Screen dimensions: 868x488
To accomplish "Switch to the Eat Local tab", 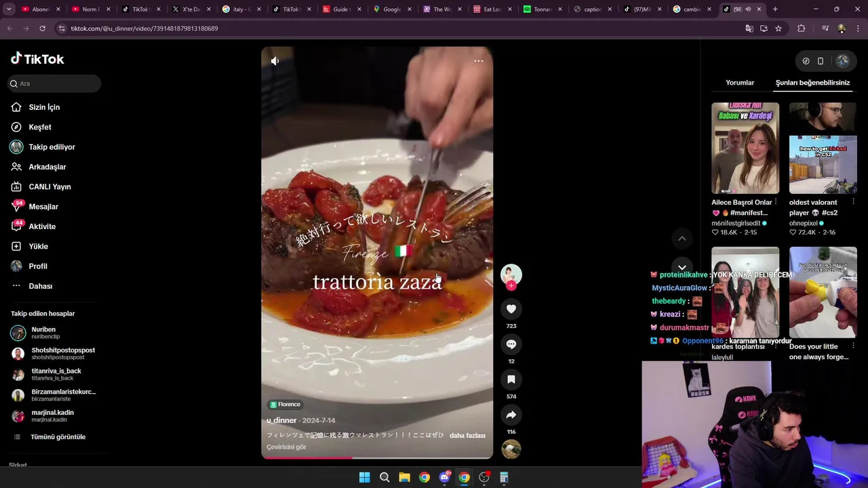I will pos(492,9).
